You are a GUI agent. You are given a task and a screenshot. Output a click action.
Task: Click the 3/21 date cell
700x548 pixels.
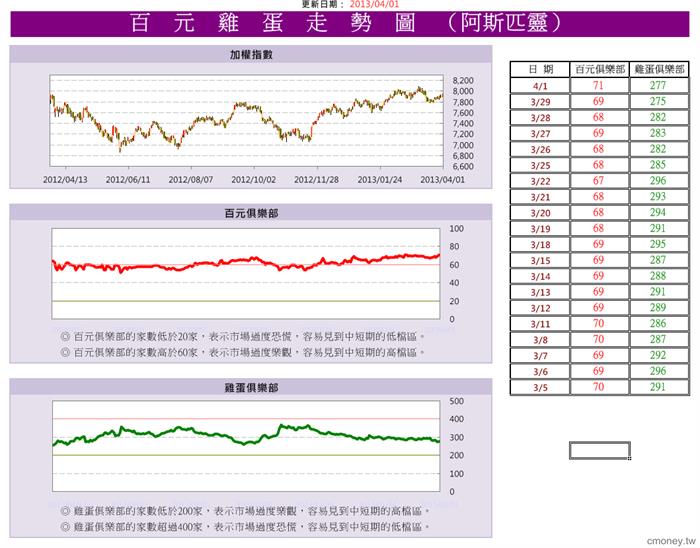tap(540, 197)
